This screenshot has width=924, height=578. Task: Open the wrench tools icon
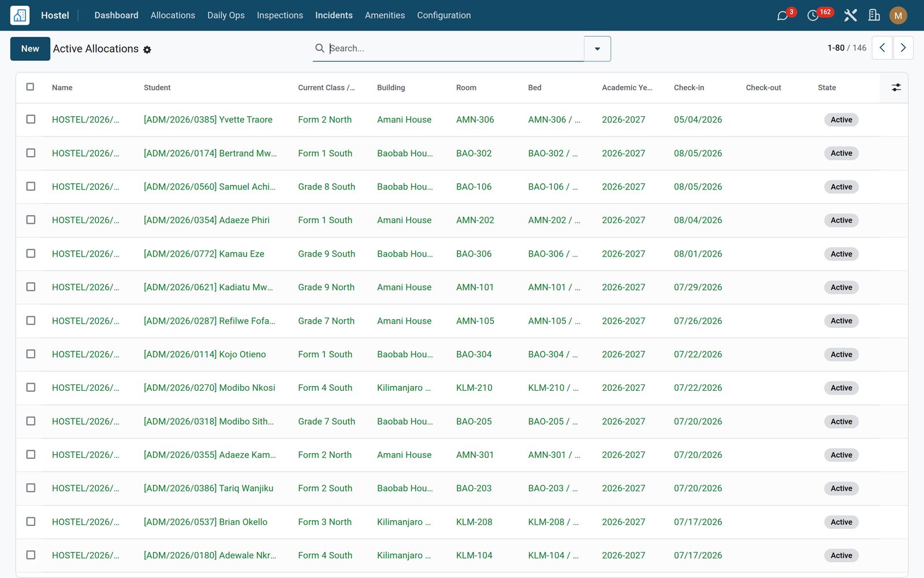click(850, 16)
